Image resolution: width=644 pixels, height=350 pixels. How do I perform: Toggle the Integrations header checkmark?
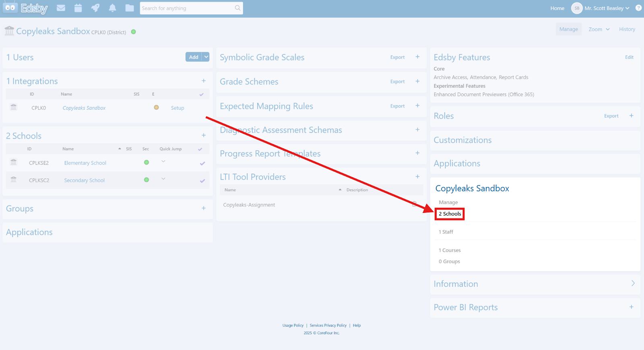point(202,95)
